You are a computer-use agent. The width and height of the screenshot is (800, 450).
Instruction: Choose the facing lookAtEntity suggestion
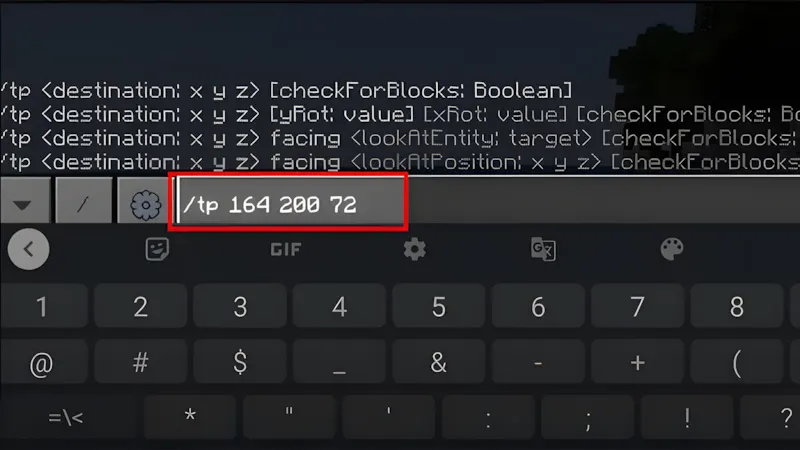(400, 138)
